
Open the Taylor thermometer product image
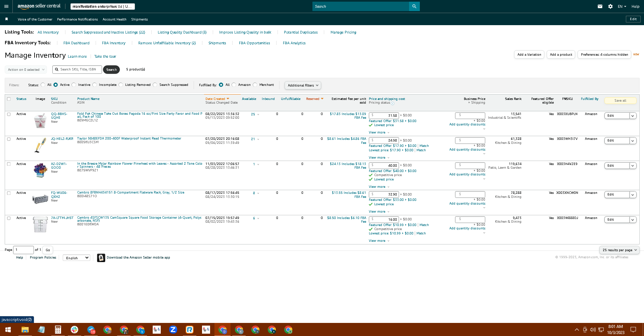pos(40,145)
